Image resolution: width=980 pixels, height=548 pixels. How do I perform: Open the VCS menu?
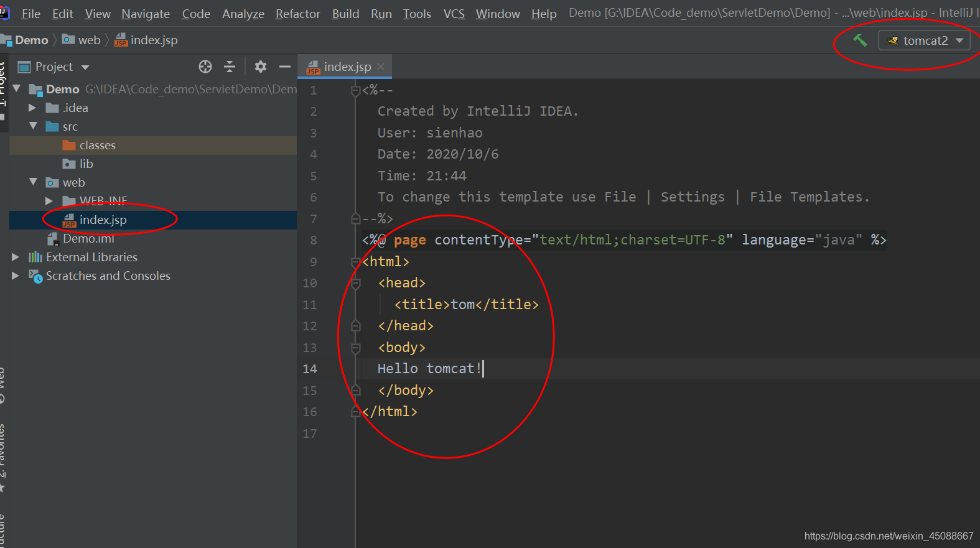pyautogui.click(x=454, y=14)
